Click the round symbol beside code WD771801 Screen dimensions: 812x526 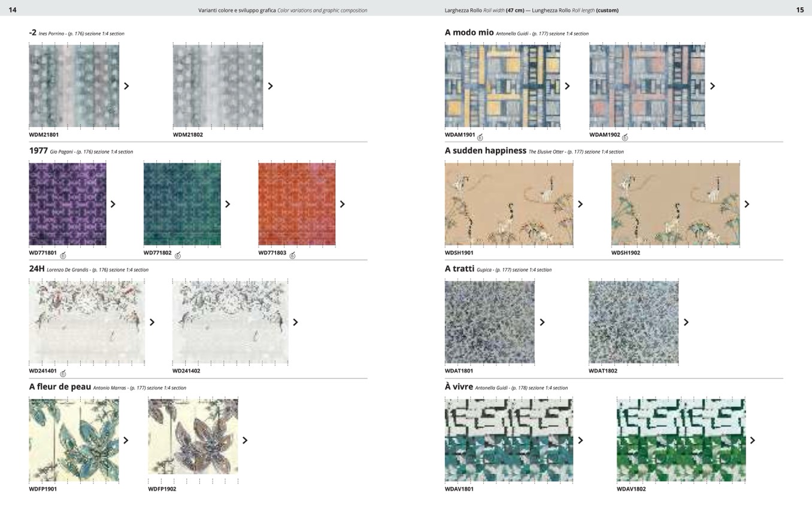point(63,256)
